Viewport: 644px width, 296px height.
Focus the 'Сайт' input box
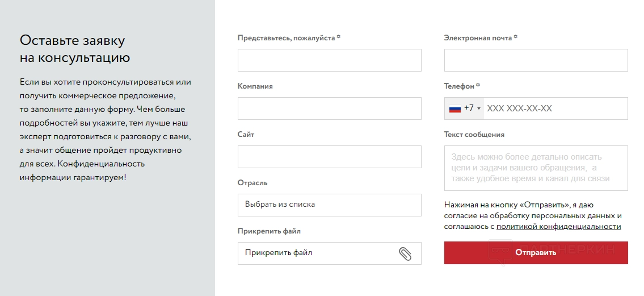pyautogui.click(x=329, y=157)
